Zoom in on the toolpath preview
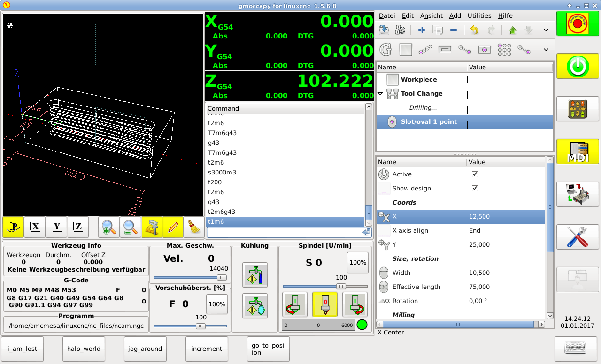The height and width of the screenshot is (364, 601). click(108, 227)
